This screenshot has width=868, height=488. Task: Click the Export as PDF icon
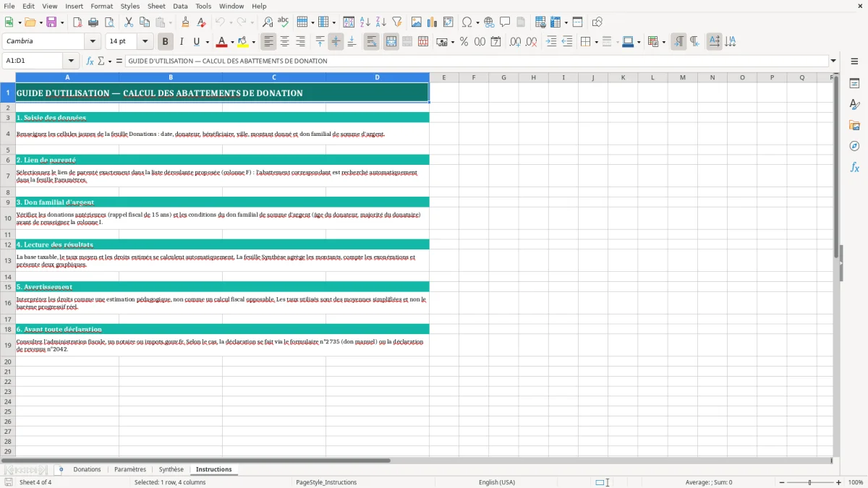[x=77, y=22]
